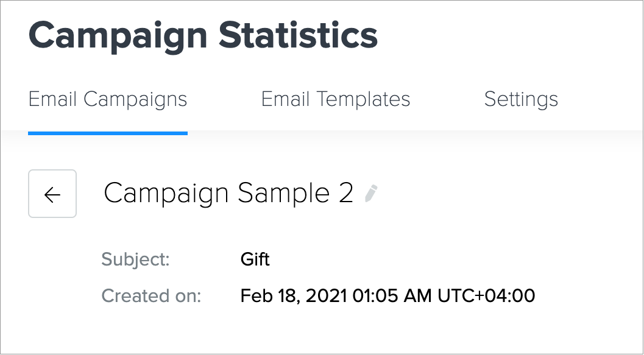
Task: Click the number 2 in campaign name
Action: (x=345, y=194)
